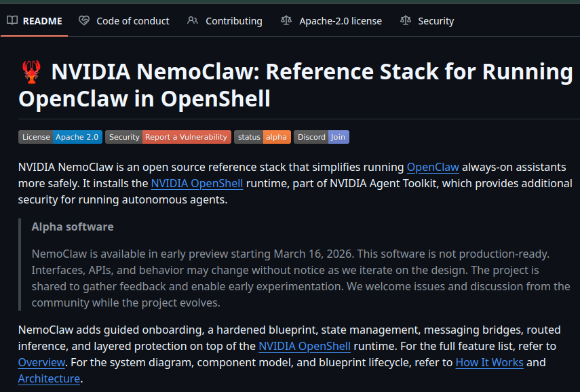Follow the NVIDIA OpenShell link in first paragraph
The height and width of the screenshot is (392, 580).
[x=197, y=183]
